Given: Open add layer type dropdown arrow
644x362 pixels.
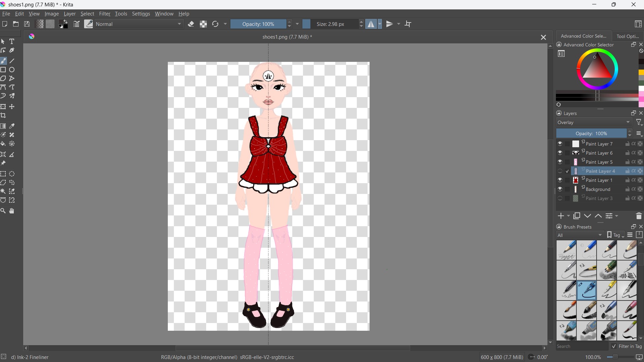Looking at the screenshot, I should [x=568, y=216].
